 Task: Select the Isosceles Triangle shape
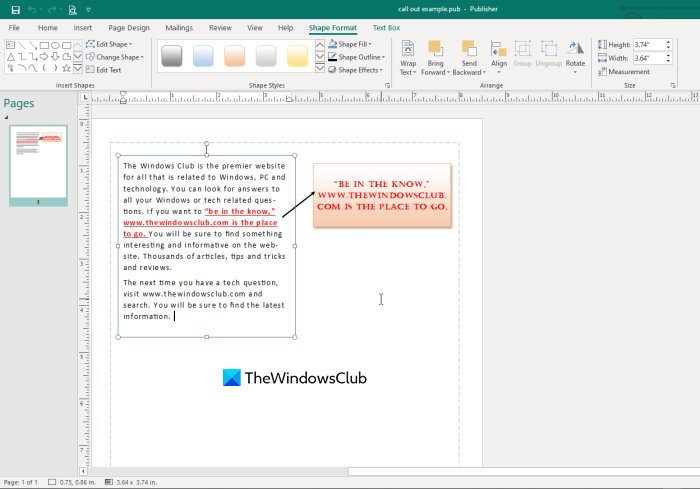10,57
